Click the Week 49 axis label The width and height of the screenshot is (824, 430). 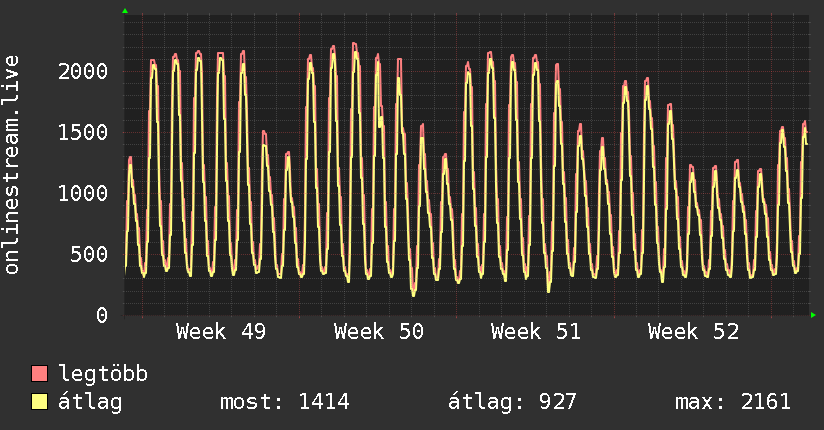(221, 332)
